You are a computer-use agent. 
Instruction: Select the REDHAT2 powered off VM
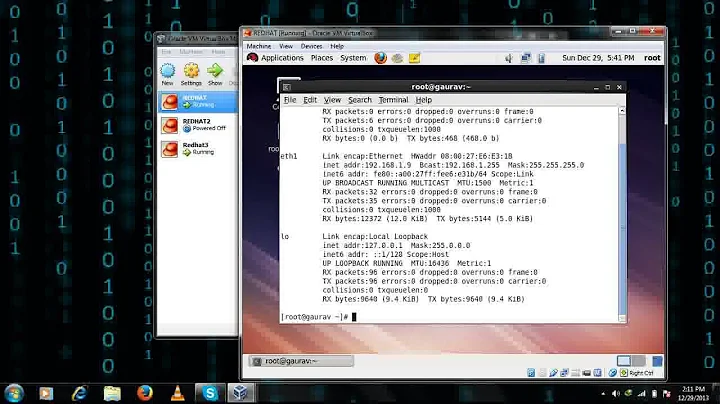pos(198,125)
